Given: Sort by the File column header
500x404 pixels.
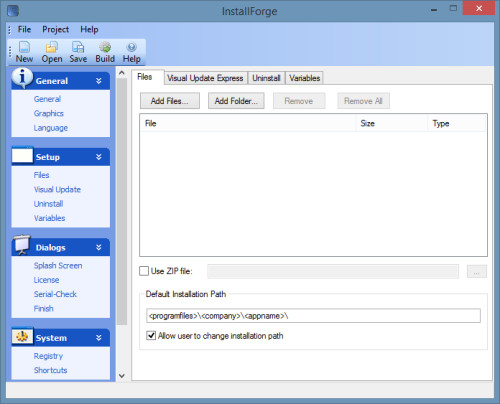Looking at the screenshot, I should click(248, 123).
